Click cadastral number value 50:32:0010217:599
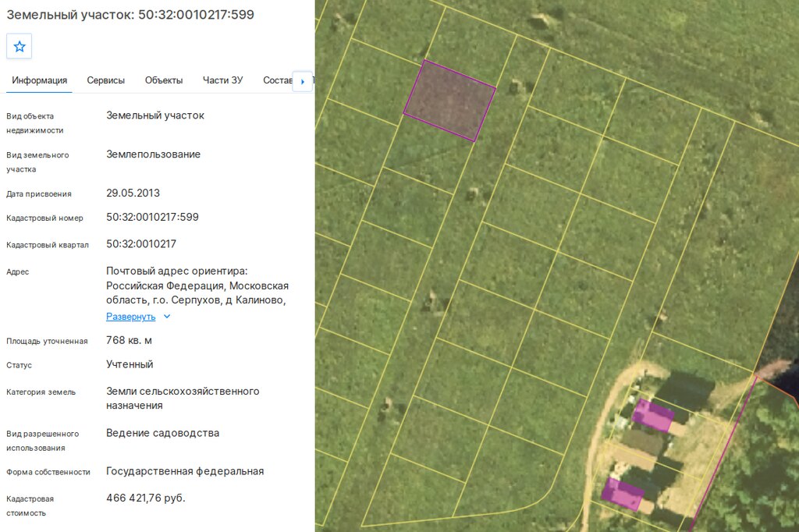 click(x=152, y=217)
